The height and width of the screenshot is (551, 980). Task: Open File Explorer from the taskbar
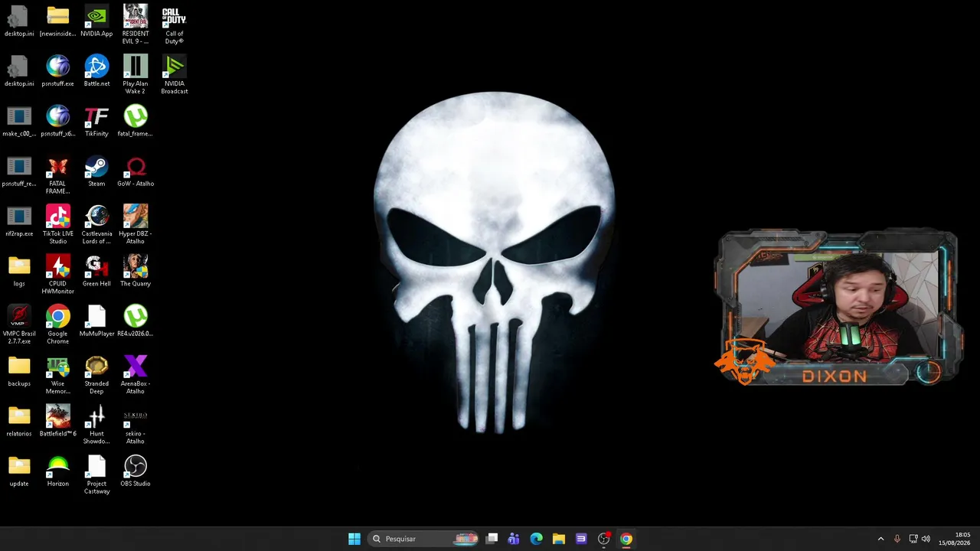[x=559, y=539]
